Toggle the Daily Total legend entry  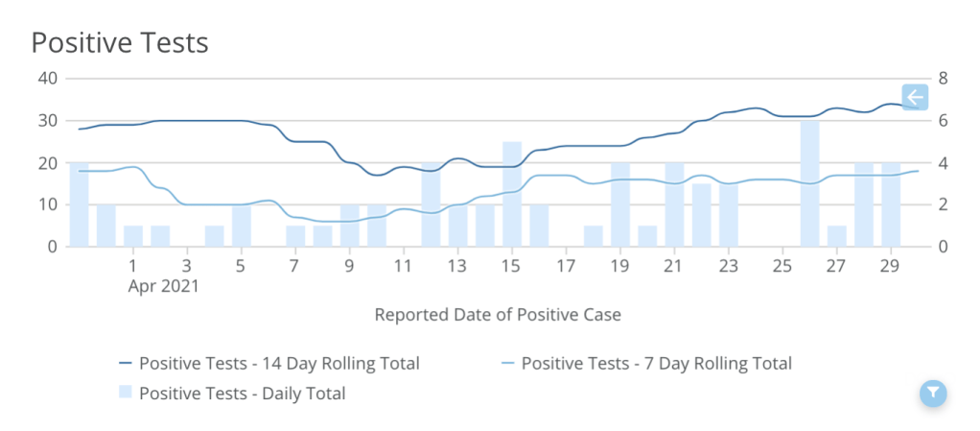pos(242,393)
